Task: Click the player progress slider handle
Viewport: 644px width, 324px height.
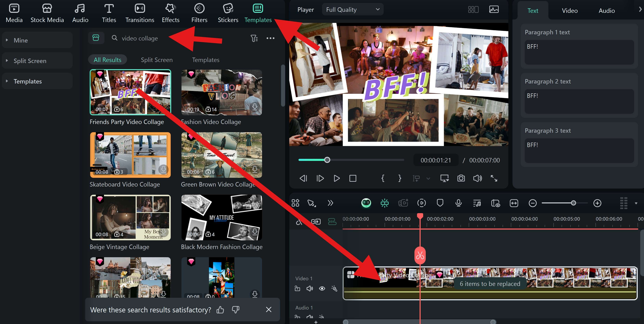Action: point(327,160)
